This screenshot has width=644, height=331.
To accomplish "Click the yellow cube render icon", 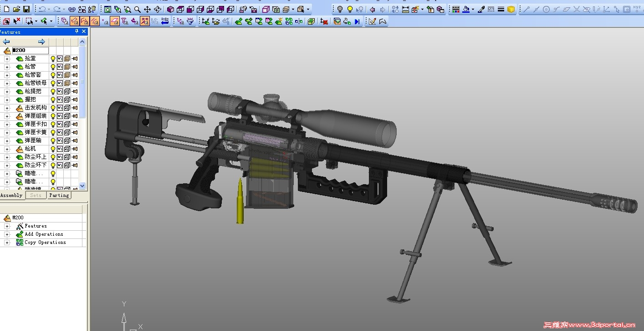I will [511, 9].
